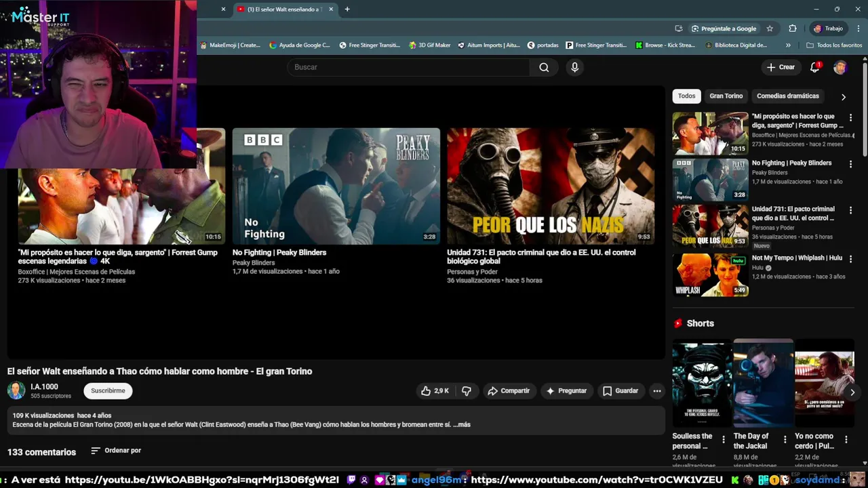The width and height of the screenshot is (868, 488).
Task: Open The Day of the Jackal short thumbnail
Action: point(763,383)
